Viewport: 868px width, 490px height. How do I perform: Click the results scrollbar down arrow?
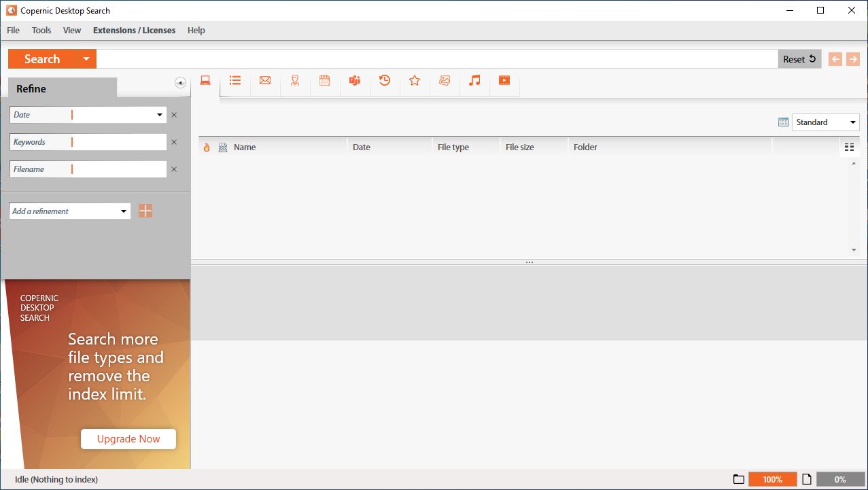pyautogui.click(x=854, y=250)
